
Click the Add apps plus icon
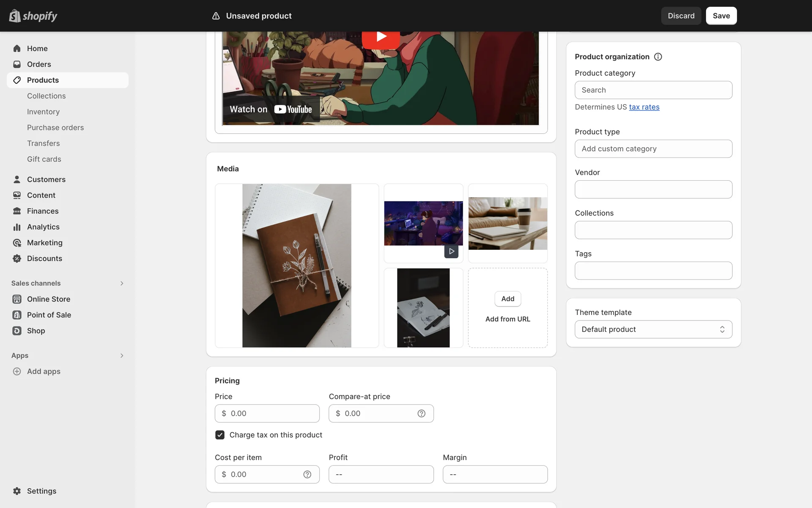point(17,371)
